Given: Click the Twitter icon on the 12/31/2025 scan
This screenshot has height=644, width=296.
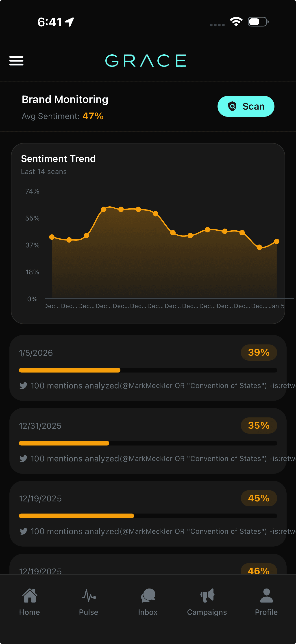Looking at the screenshot, I should pyautogui.click(x=24, y=459).
